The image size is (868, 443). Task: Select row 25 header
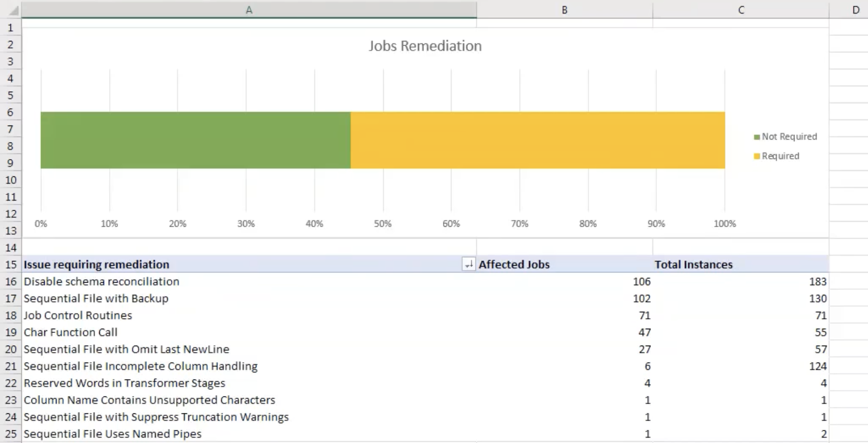[10, 434]
